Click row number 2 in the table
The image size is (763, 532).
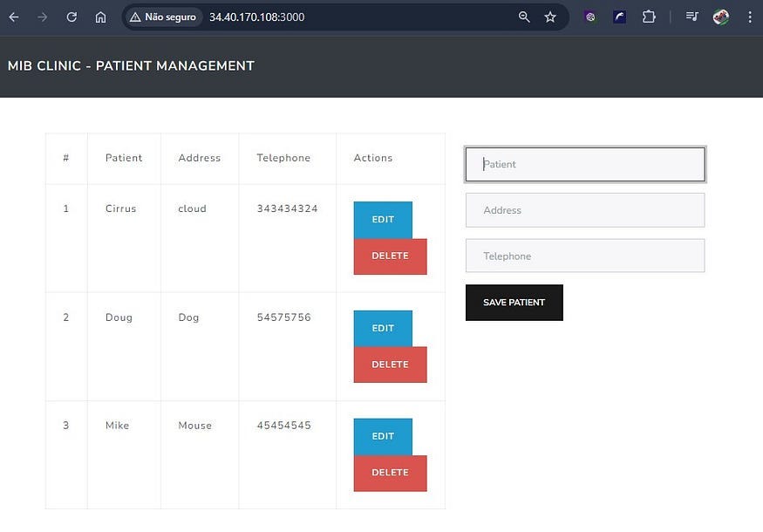(x=66, y=317)
